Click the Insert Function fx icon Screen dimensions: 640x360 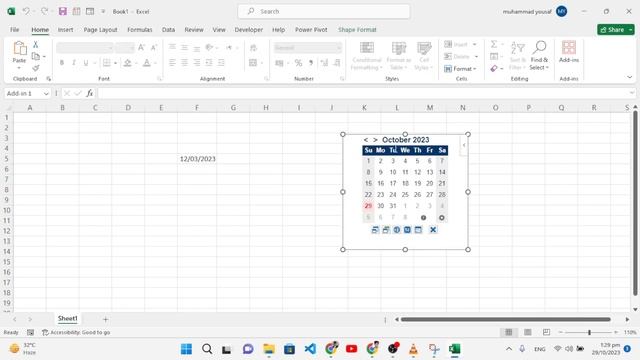89,93
